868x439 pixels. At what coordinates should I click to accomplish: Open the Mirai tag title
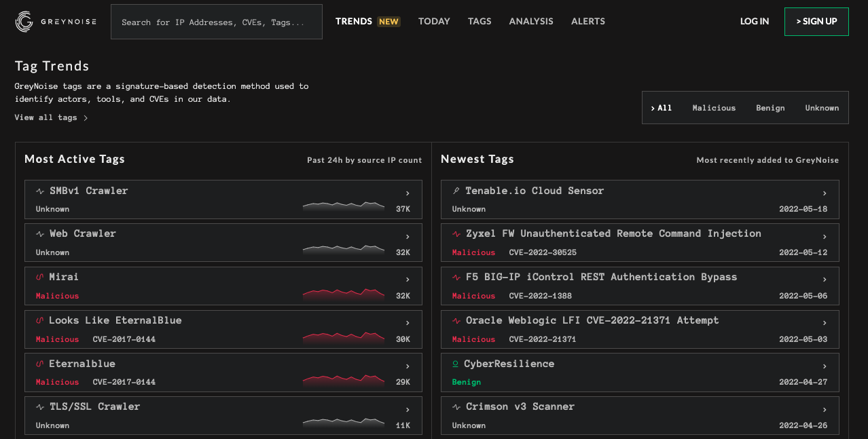(x=64, y=277)
